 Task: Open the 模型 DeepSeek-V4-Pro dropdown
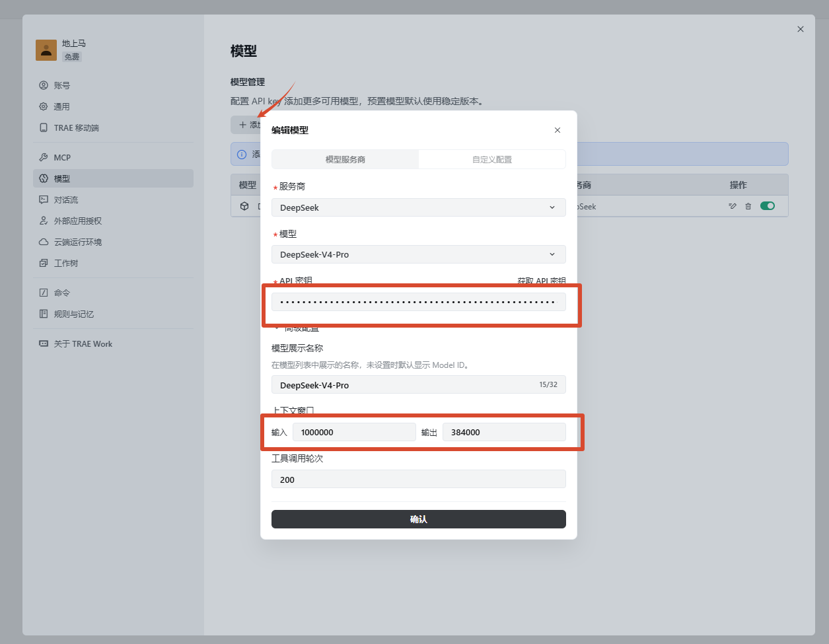tap(419, 254)
